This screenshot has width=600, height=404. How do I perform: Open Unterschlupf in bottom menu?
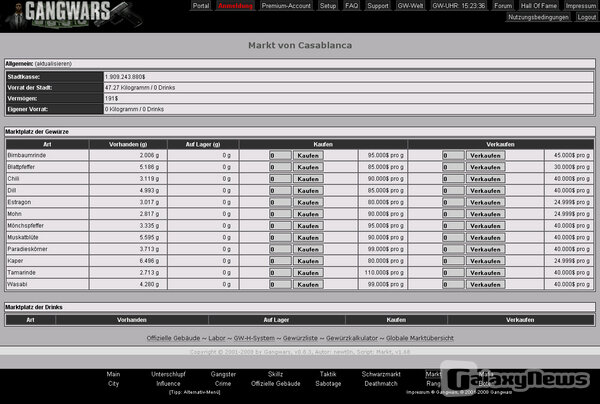(x=168, y=374)
